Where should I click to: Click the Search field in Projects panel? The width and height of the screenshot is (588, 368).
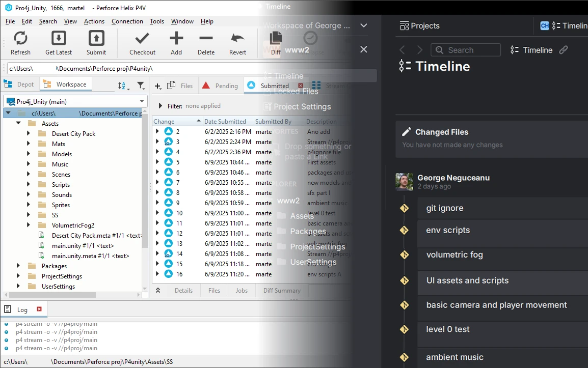click(x=465, y=50)
